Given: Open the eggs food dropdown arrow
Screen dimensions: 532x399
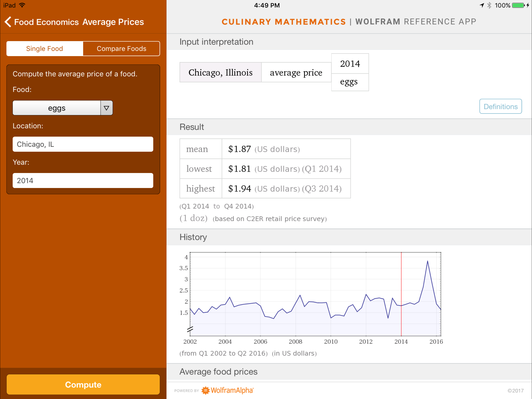Looking at the screenshot, I should 107,108.
